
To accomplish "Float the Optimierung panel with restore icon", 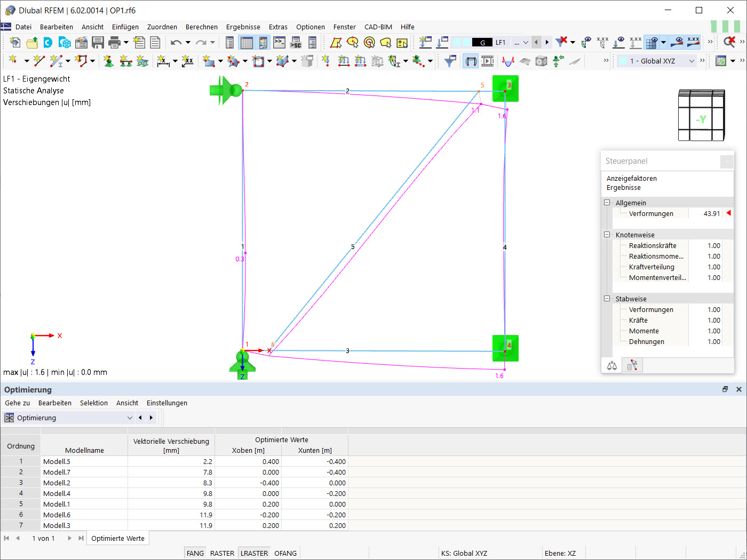I will pos(725,389).
